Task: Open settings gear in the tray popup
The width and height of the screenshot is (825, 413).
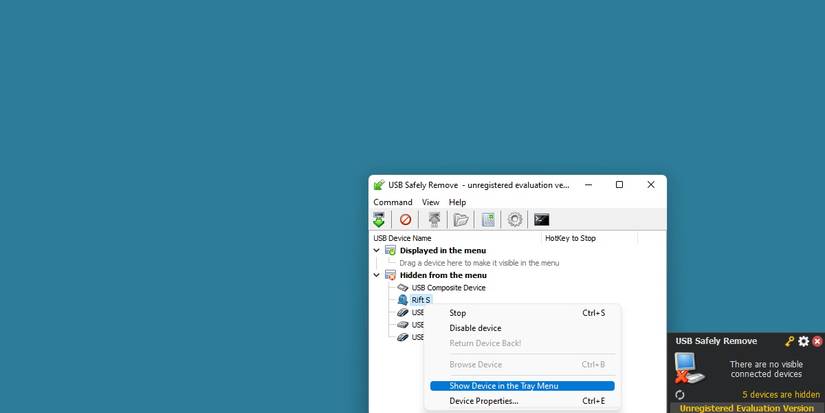Action: point(803,341)
